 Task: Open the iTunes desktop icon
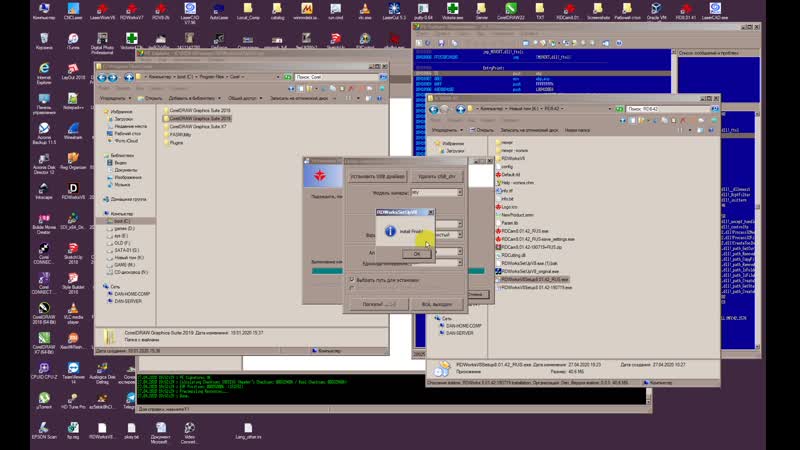73,41
